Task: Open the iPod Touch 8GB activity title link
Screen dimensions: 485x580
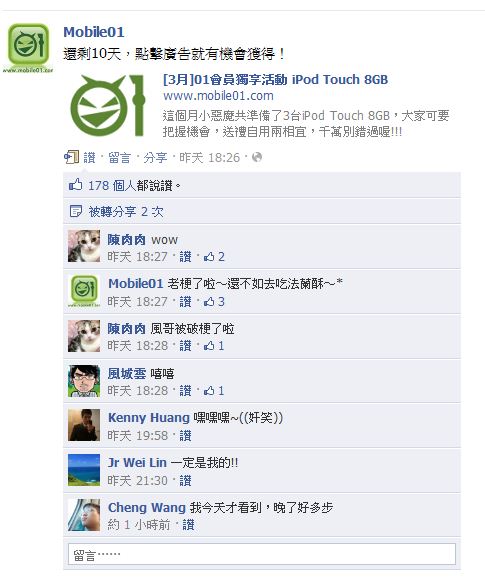Action: [276, 80]
